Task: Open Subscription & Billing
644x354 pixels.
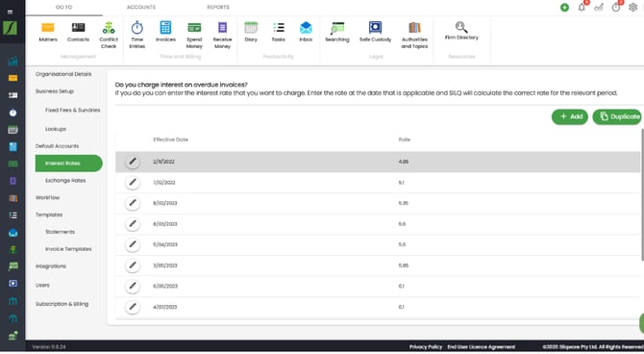Action: point(62,304)
